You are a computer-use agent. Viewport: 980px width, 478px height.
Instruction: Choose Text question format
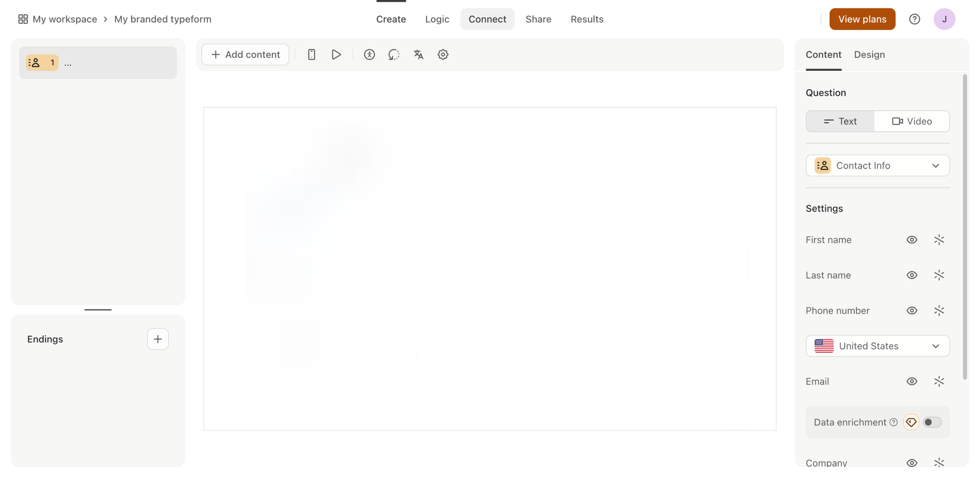pyautogui.click(x=840, y=121)
